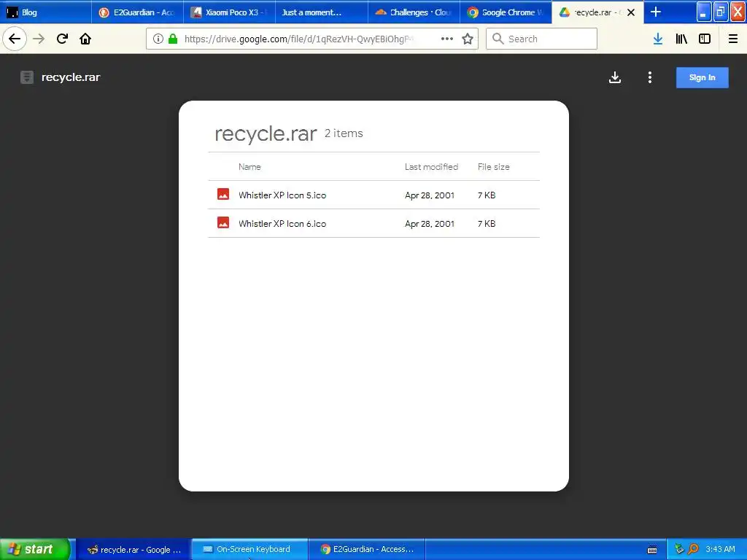Click the large recycle.rar heading in the card
Image resolution: width=747 pixels, height=560 pixels.
point(266,134)
